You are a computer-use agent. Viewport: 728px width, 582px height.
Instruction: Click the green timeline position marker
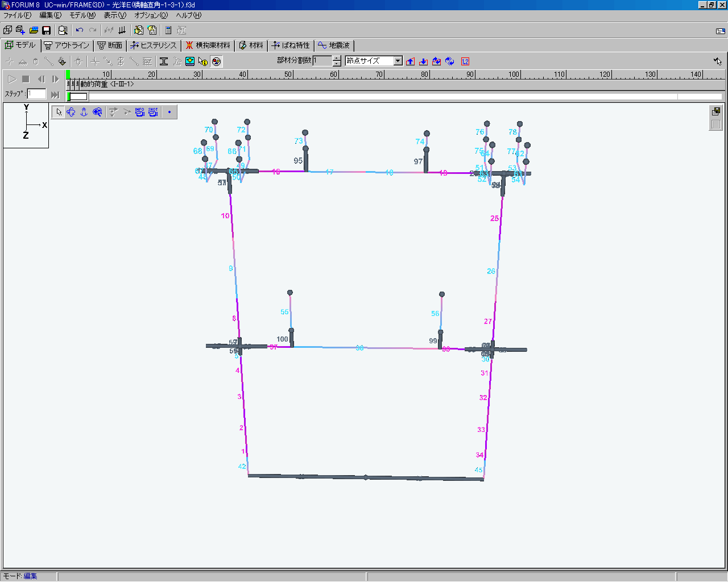coord(68,74)
